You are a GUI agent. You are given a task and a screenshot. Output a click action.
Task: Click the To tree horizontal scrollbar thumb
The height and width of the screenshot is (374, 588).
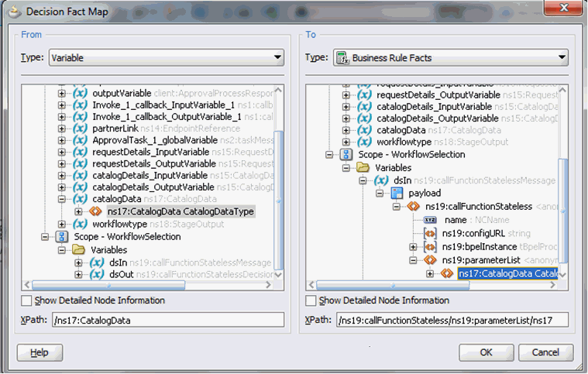(393, 285)
